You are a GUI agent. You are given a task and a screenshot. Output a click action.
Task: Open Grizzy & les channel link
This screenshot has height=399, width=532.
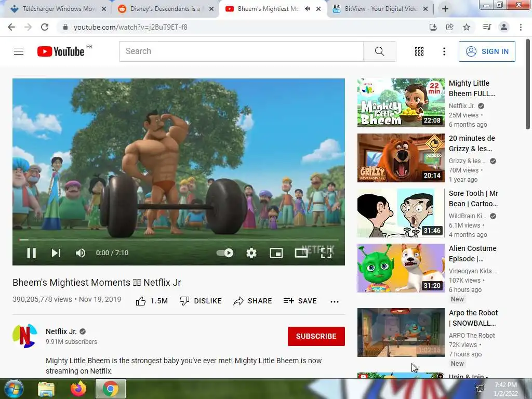468,161
